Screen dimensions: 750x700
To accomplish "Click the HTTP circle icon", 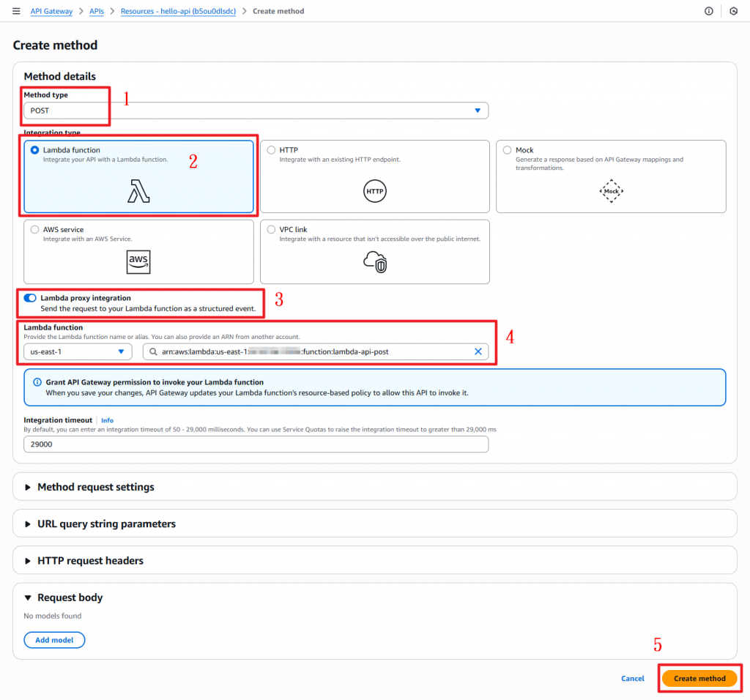I will 374,191.
